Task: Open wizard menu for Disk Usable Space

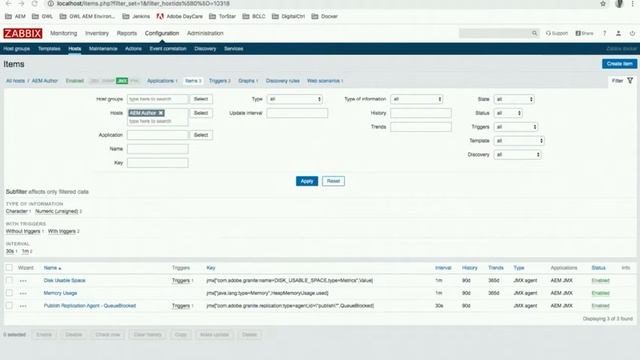Action: pyautogui.click(x=23, y=281)
